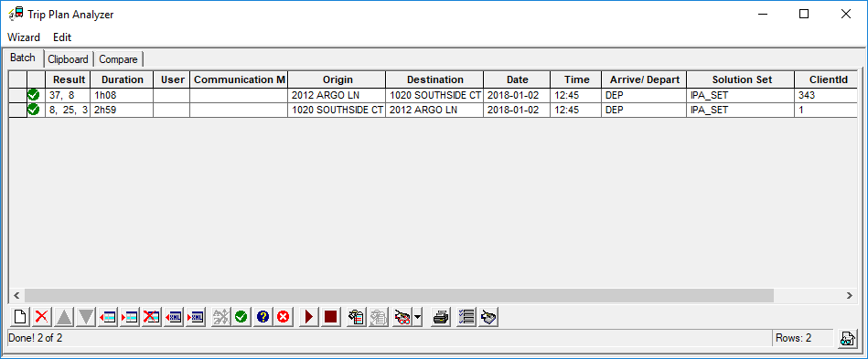Select the row header cell of the 1h08 row
Viewport: 868px width, 359px height.
(17, 95)
